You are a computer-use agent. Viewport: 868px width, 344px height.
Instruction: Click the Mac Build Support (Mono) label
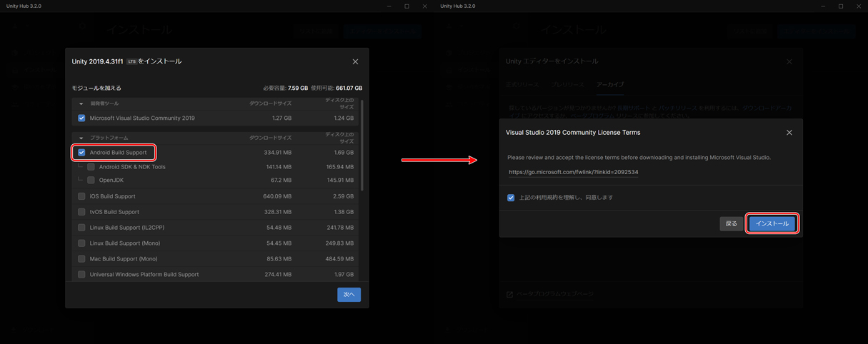click(x=124, y=259)
